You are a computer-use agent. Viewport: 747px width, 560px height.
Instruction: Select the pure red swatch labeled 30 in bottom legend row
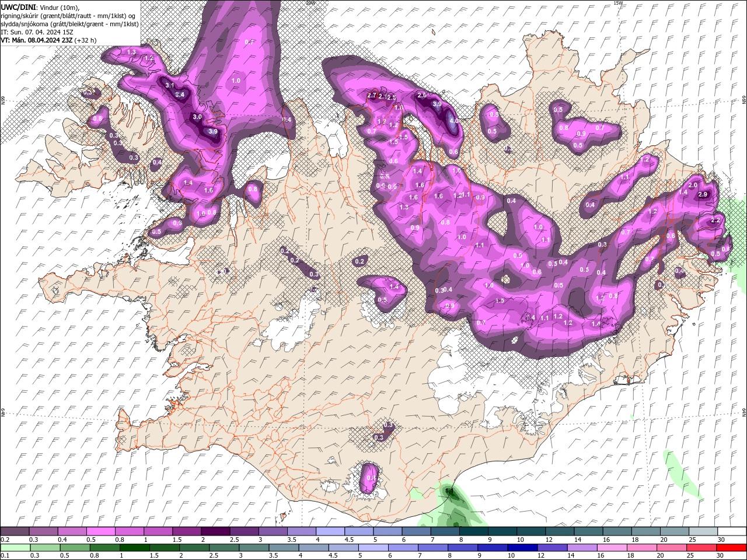coord(731,547)
